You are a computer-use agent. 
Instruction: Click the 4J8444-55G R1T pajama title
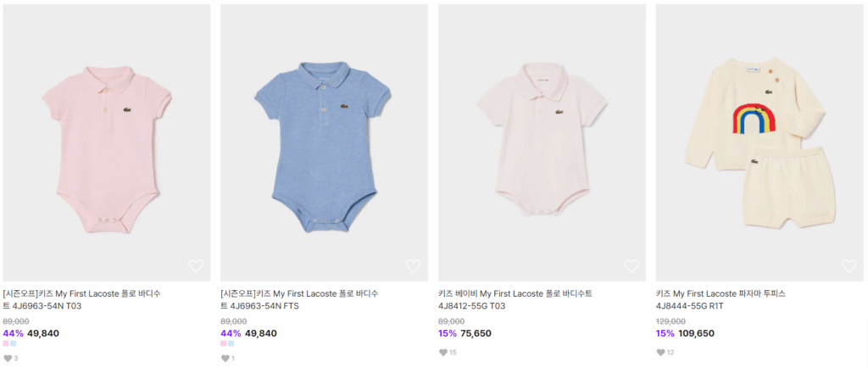tap(721, 299)
